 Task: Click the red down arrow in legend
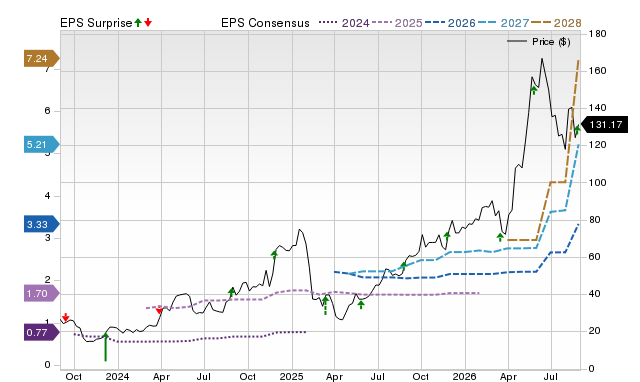(x=148, y=22)
